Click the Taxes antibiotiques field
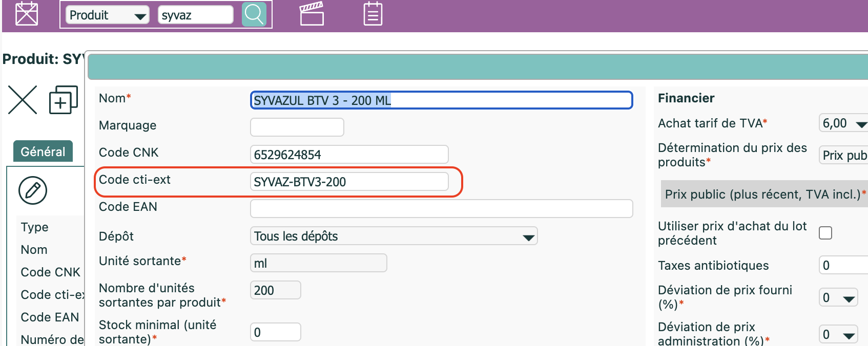The image size is (868, 346). 843,265
